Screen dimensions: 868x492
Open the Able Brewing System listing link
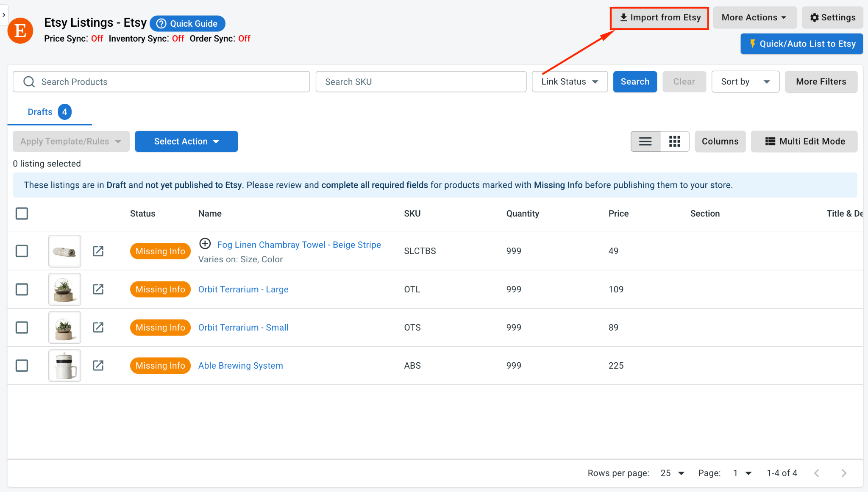(240, 366)
